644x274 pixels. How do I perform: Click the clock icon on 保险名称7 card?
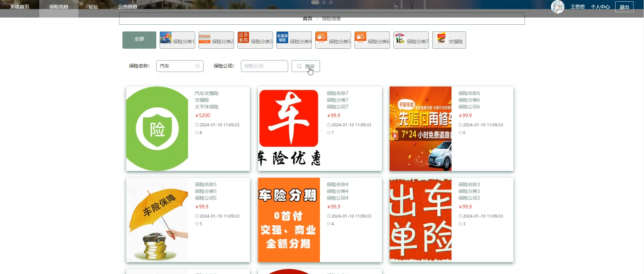pyautogui.click(x=329, y=125)
